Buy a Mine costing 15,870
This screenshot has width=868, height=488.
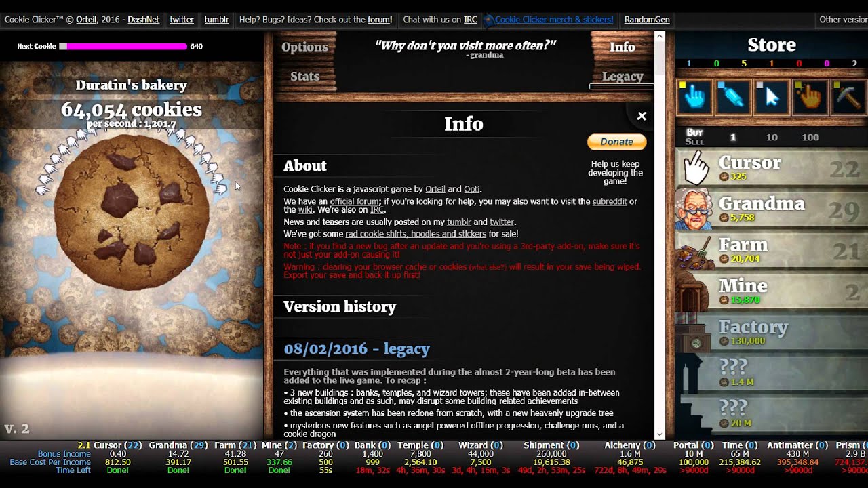tap(772, 291)
